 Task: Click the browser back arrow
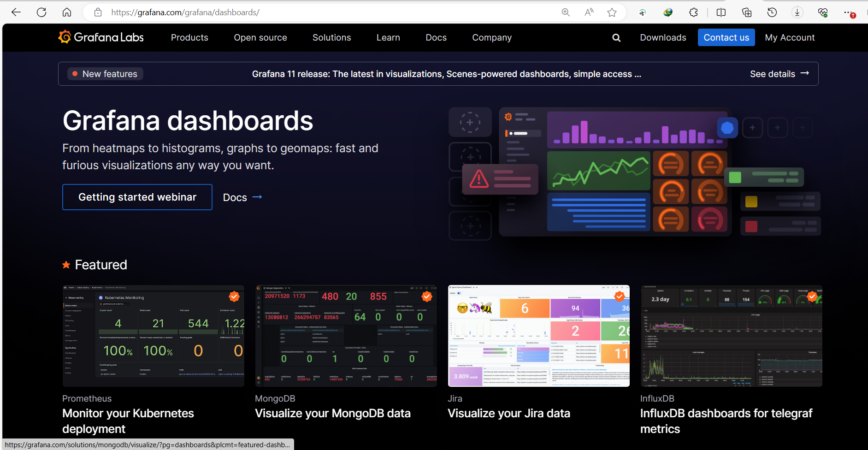(16, 12)
